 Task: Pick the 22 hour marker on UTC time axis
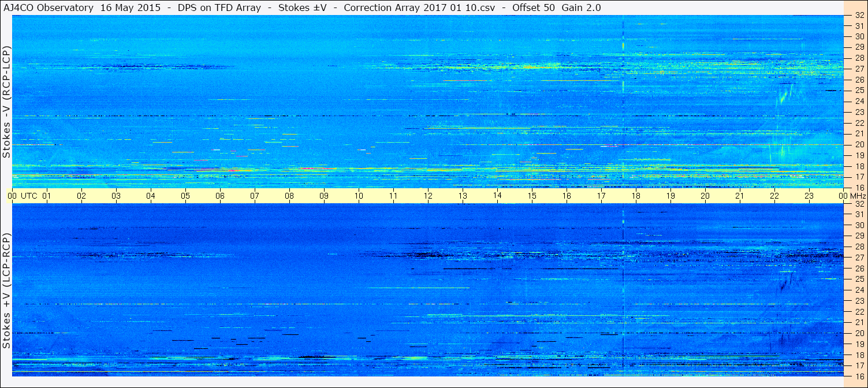pyautogui.click(x=774, y=196)
